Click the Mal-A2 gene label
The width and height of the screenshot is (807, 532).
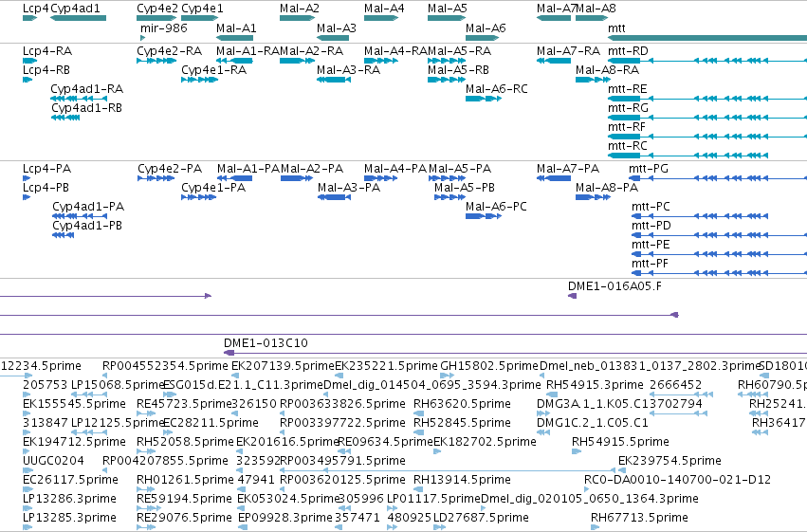pyautogui.click(x=300, y=9)
